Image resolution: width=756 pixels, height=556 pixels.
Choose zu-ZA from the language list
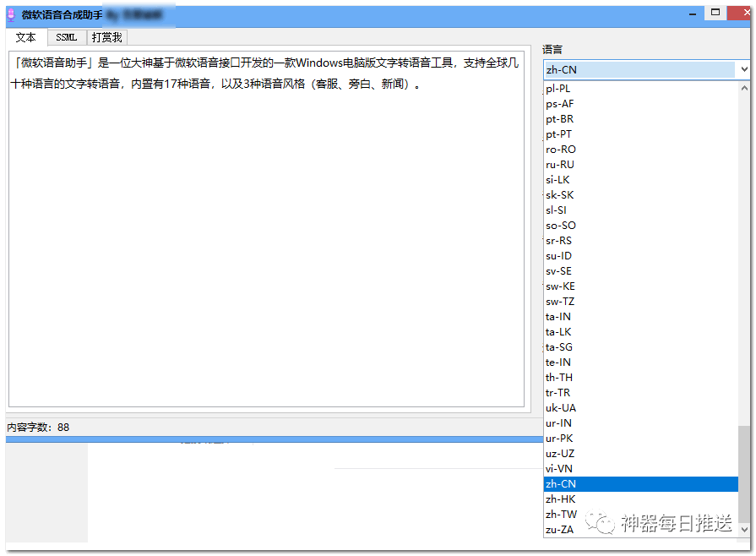coord(641,530)
